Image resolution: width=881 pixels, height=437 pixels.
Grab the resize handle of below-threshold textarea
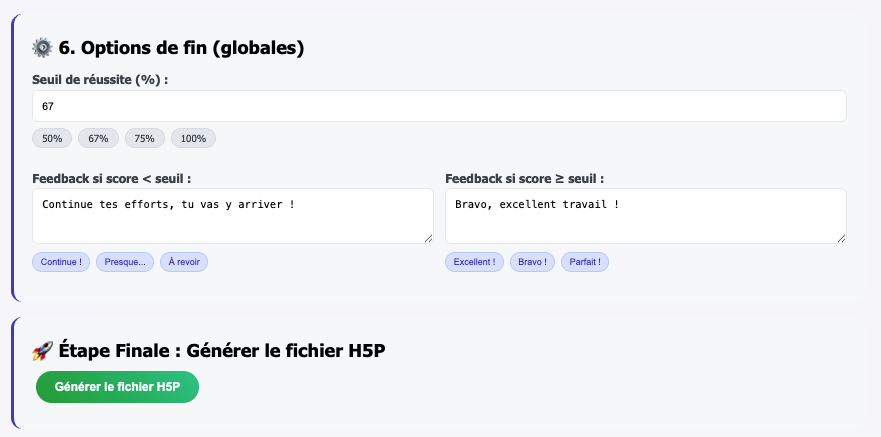(428, 238)
